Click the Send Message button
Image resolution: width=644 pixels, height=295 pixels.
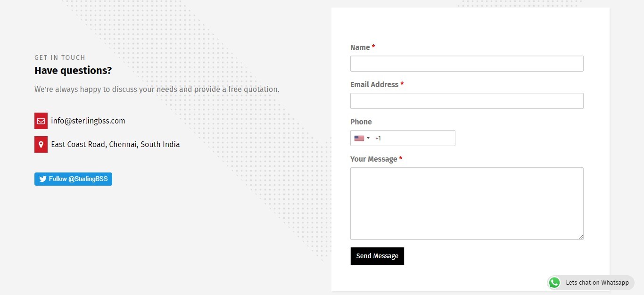tap(377, 256)
